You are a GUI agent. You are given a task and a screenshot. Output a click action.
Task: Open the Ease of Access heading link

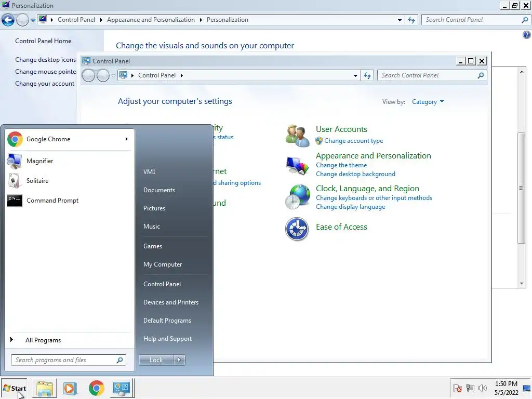341,227
